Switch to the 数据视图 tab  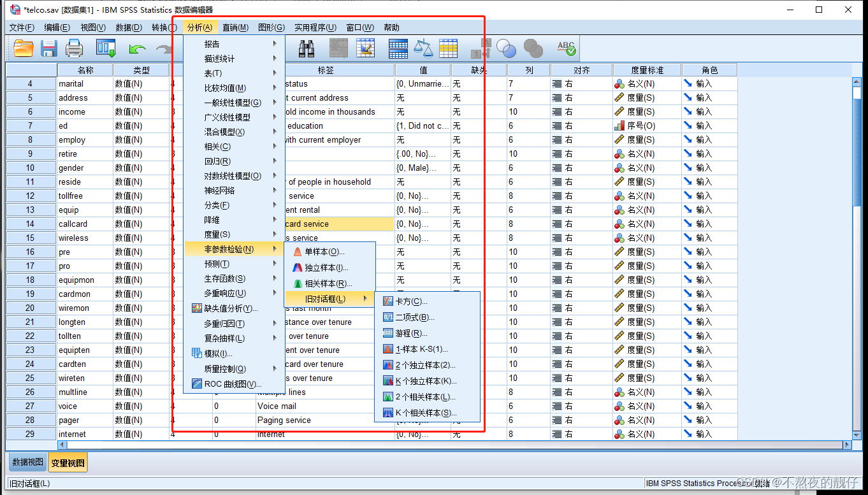[28, 463]
